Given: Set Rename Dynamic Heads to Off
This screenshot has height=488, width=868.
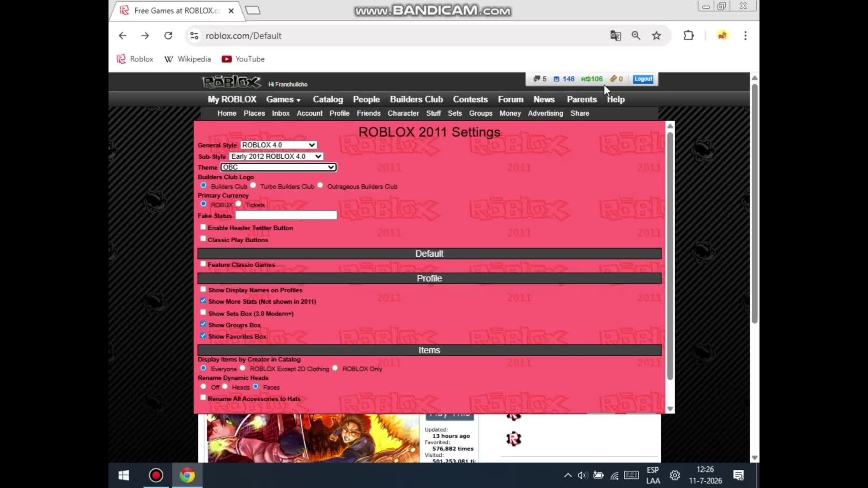Looking at the screenshot, I should (x=203, y=387).
